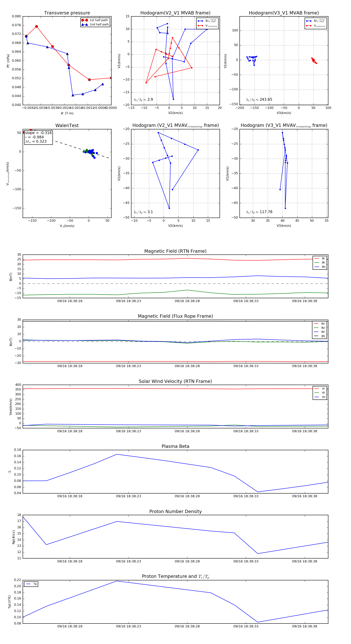
Task: Click the "WalenTest" plot title
Action: 67,125
